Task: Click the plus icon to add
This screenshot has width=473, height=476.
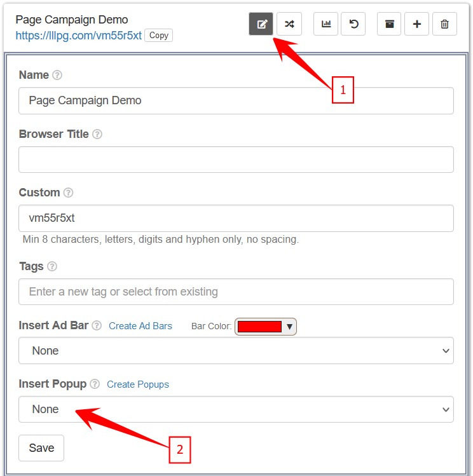Action: coord(416,24)
